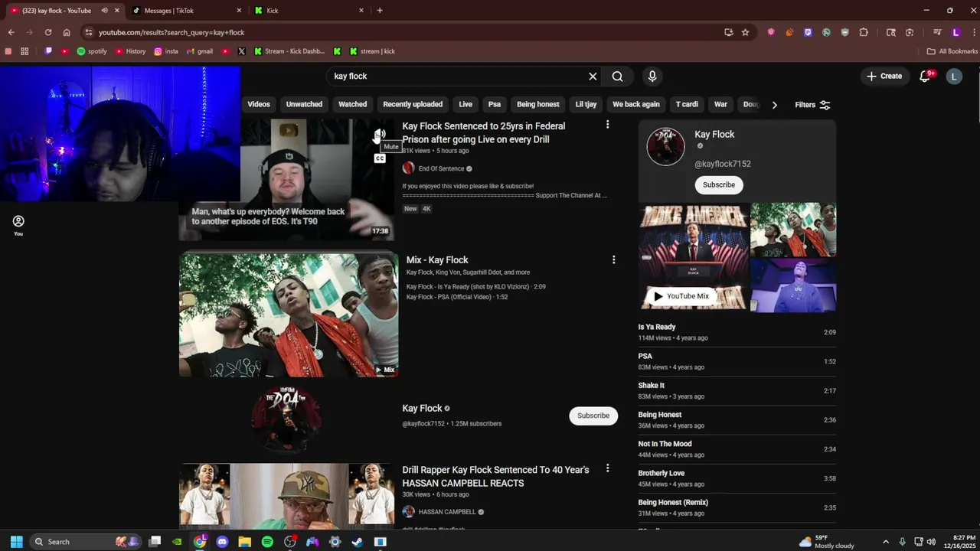Open options for Kay Flock Sentenced video
The height and width of the screenshot is (551, 980).
click(608, 125)
